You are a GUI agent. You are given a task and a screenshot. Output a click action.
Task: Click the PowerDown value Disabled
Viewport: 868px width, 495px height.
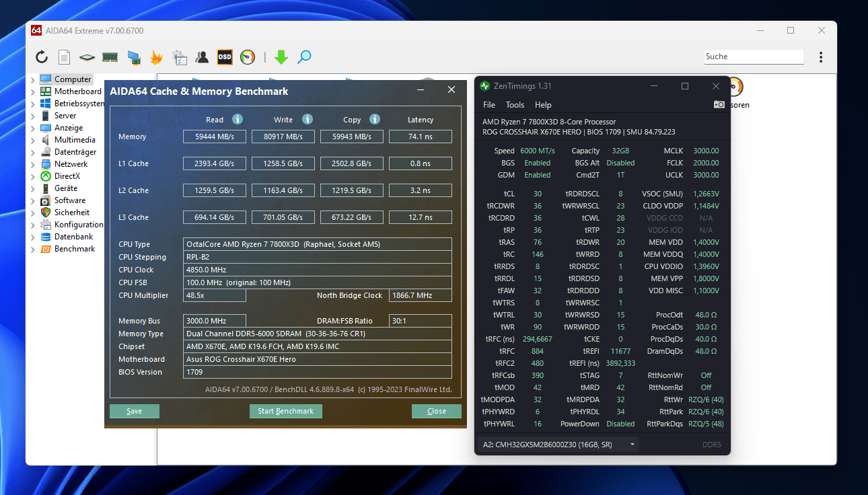(620, 424)
